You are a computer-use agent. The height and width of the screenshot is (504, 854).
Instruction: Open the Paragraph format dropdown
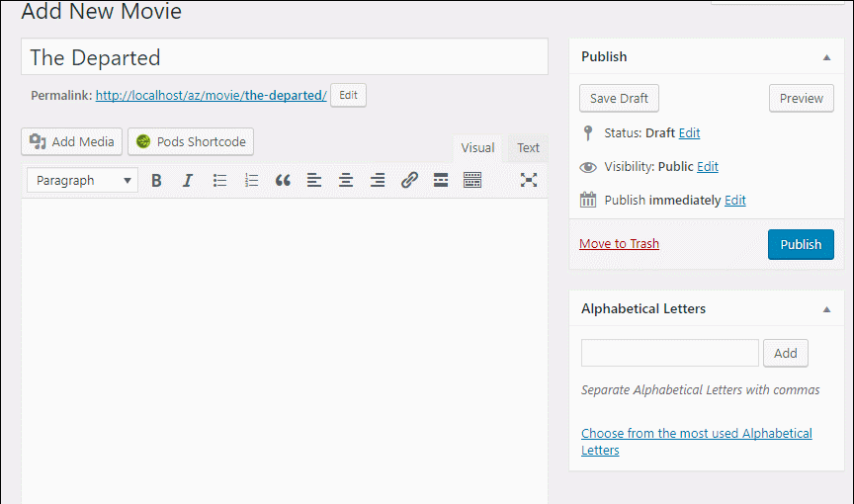tap(82, 180)
